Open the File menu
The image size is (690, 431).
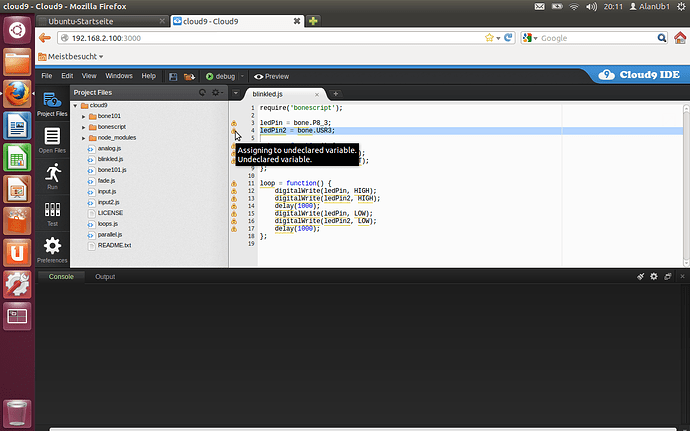[x=47, y=76]
